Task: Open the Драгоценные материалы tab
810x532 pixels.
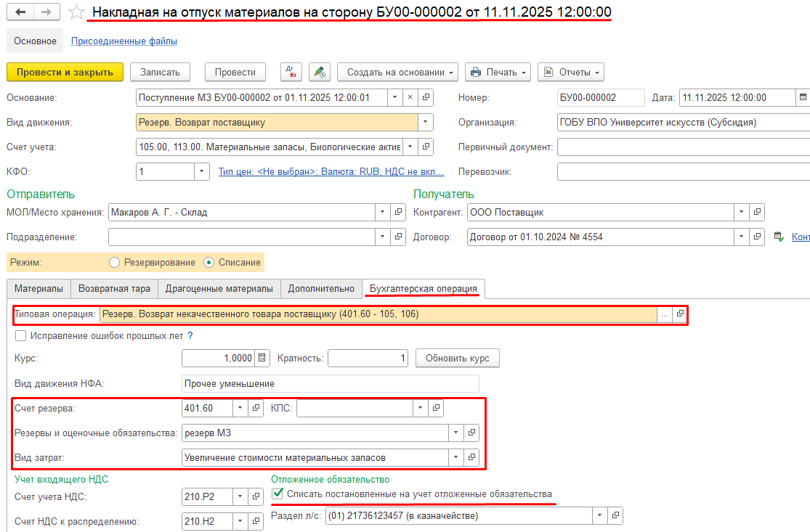Action: tap(219, 289)
